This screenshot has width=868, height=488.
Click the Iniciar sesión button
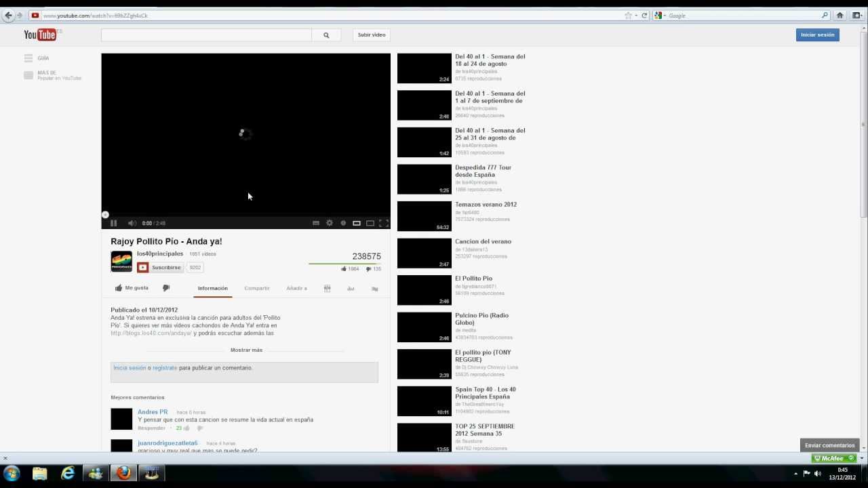817,35
